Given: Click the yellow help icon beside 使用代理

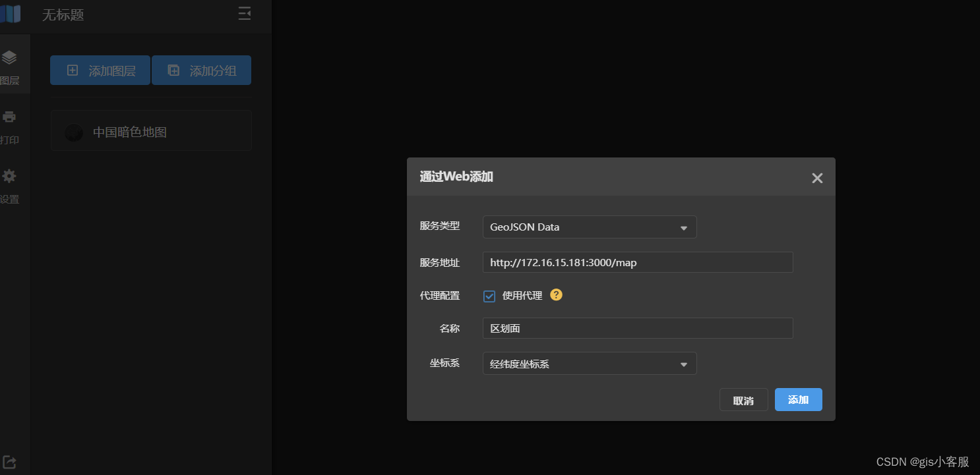Looking at the screenshot, I should (x=557, y=295).
